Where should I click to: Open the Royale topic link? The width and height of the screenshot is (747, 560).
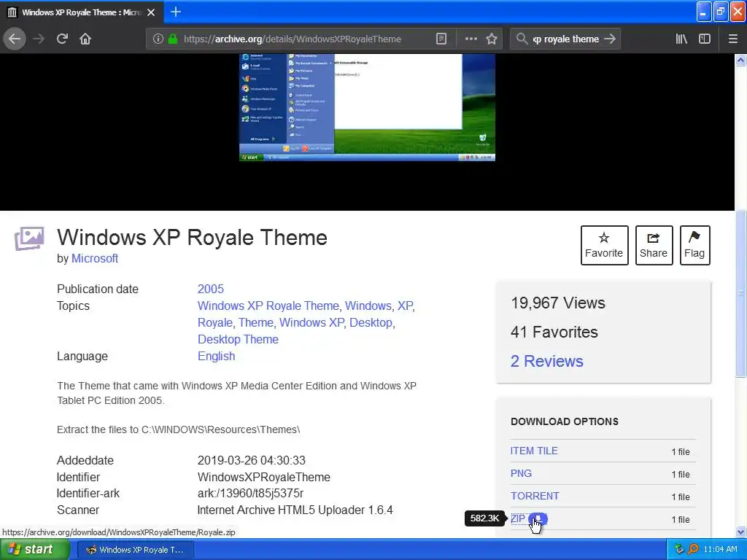point(215,323)
